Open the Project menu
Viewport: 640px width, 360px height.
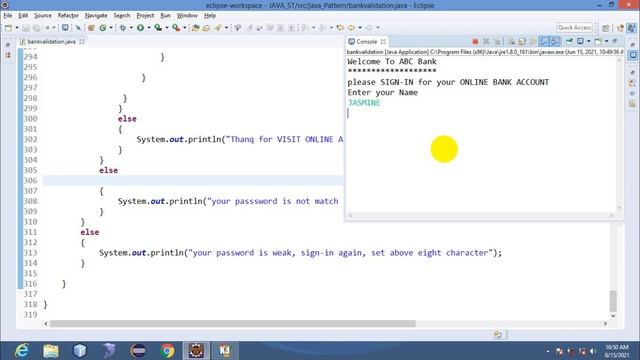pos(145,16)
